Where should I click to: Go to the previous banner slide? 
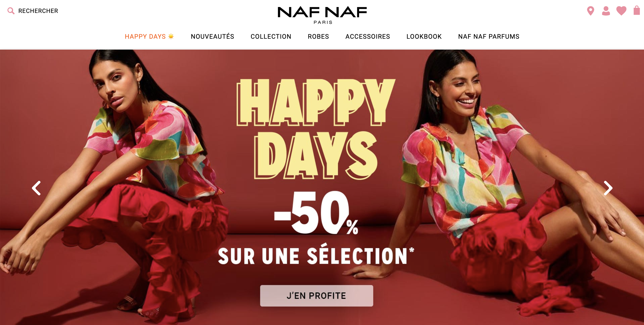pyautogui.click(x=36, y=188)
